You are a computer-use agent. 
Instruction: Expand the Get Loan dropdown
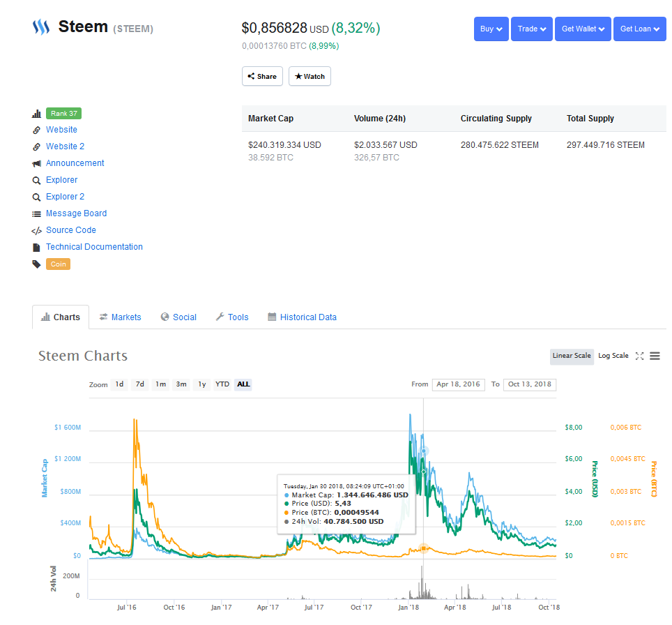[639, 29]
